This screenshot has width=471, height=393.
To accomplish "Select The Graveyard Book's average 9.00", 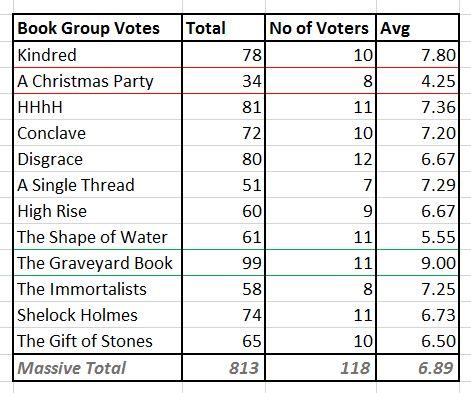I will point(417,263).
